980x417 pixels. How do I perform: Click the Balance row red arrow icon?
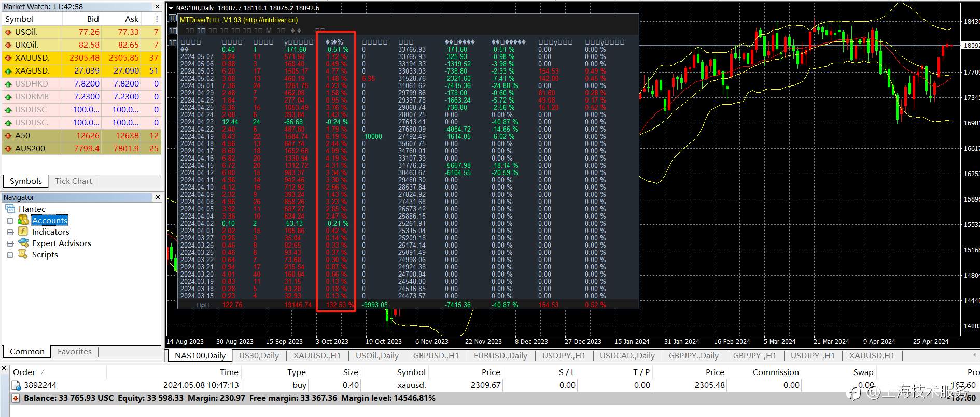pyautogui.click(x=16, y=398)
